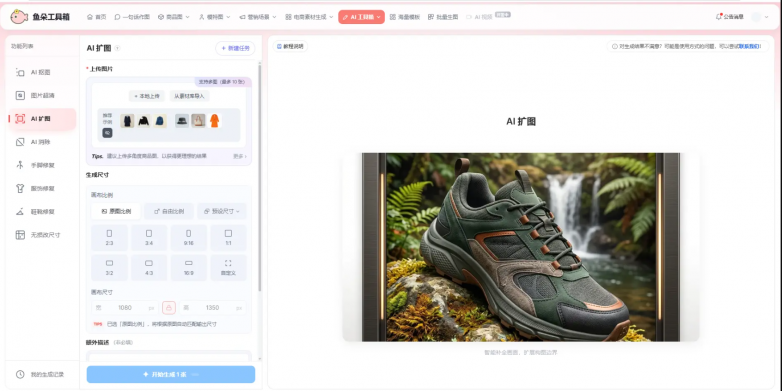Open 海量模板 in top nav

tap(404, 17)
